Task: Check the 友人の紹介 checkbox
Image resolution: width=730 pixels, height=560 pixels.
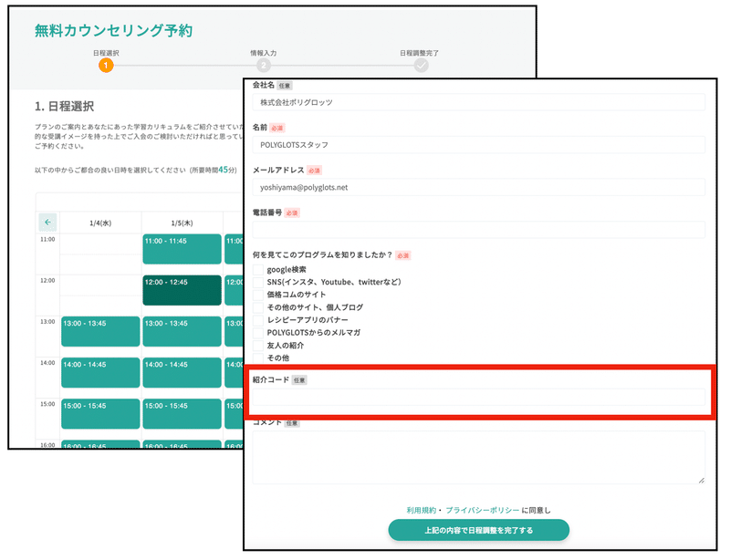Action: pos(258,346)
